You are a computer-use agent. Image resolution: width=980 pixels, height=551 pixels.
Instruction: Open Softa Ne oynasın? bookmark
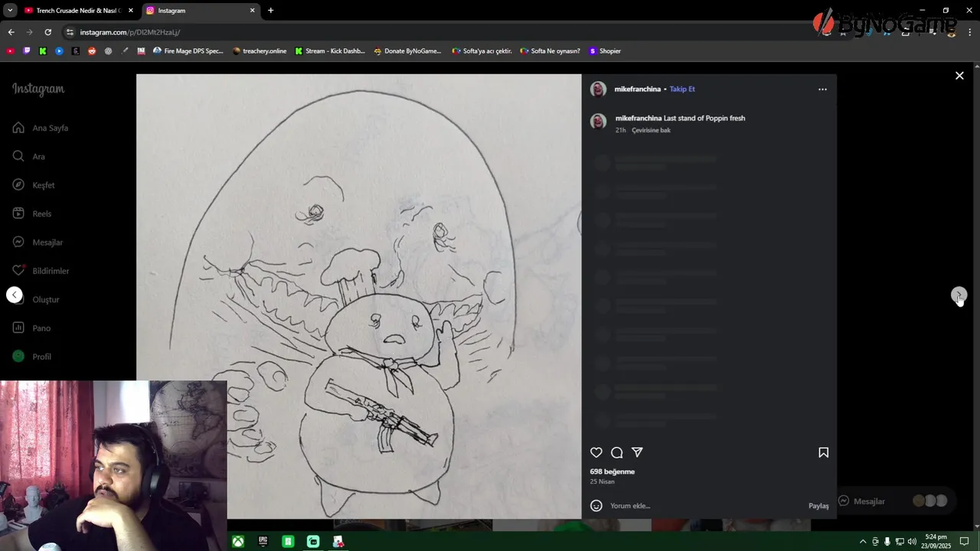[x=550, y=51]
